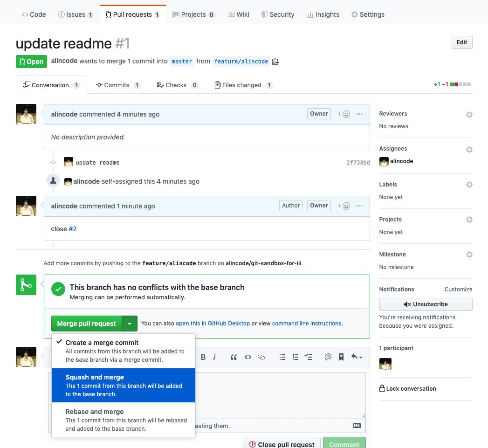
Task: Open the three-dot menu on first comment
Action: pos(359,114)
